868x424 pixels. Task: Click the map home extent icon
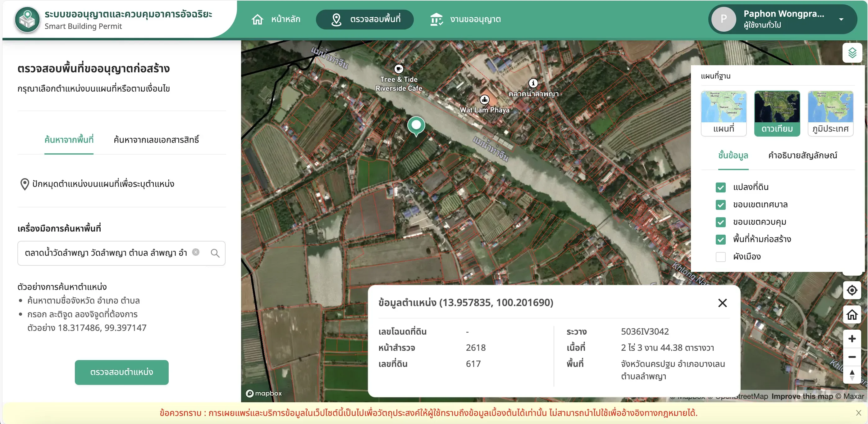(x=852, y=314)
